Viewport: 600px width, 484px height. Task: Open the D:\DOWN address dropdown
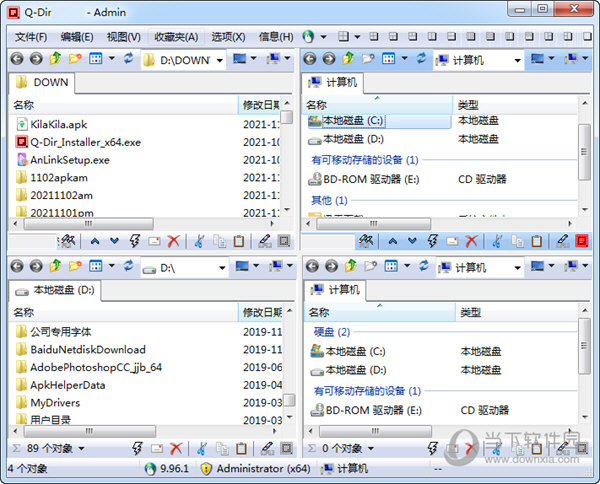[220, 60]
